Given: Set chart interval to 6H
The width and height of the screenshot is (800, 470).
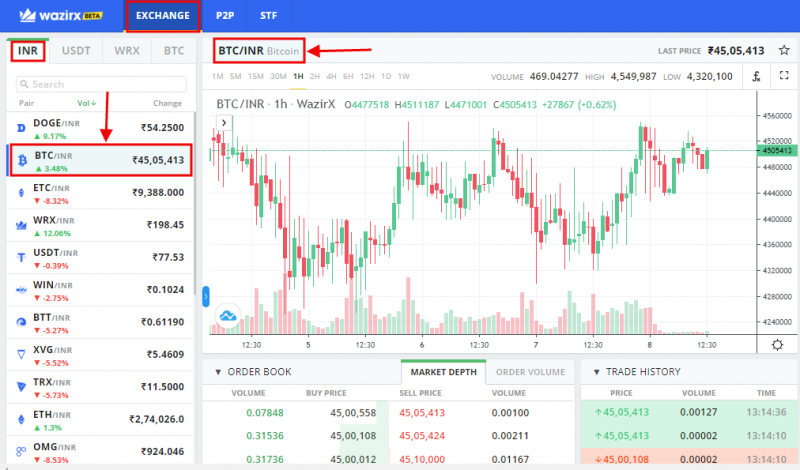Looking at the screenshot, I should click(x=348, y=77).
